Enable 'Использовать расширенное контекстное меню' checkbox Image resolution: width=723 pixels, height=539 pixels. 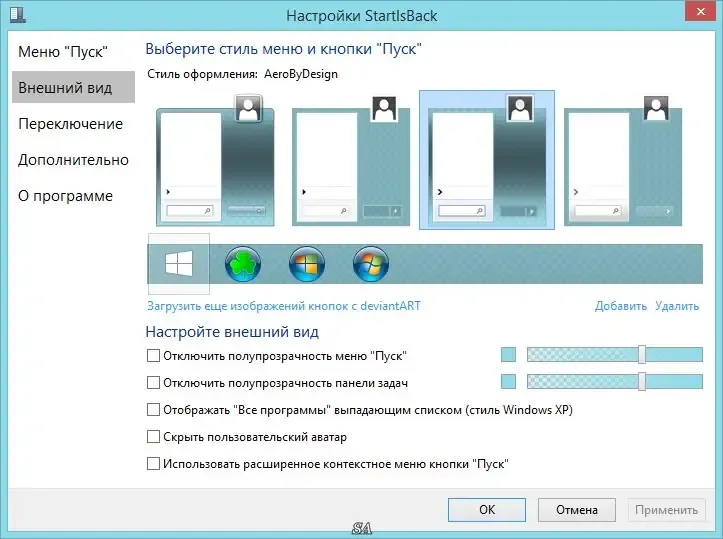(x=153, y=463)
